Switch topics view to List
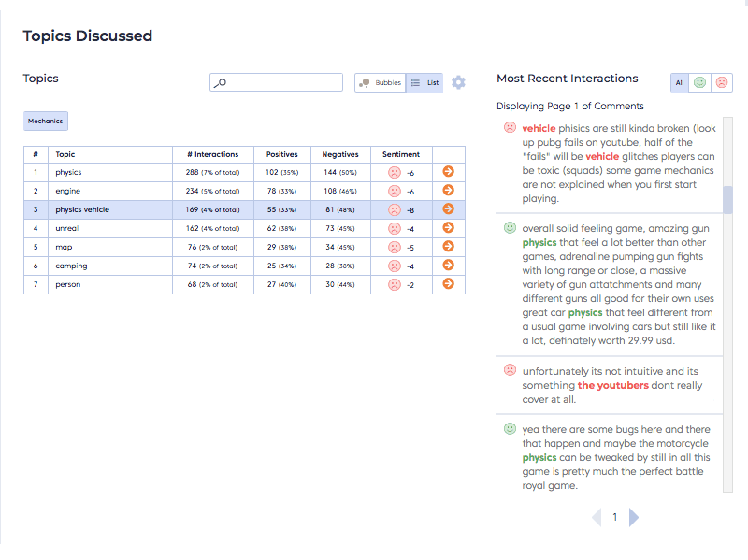Image resolution: width=748 pixels, height=560 pixels. click(x=425, y=83)
